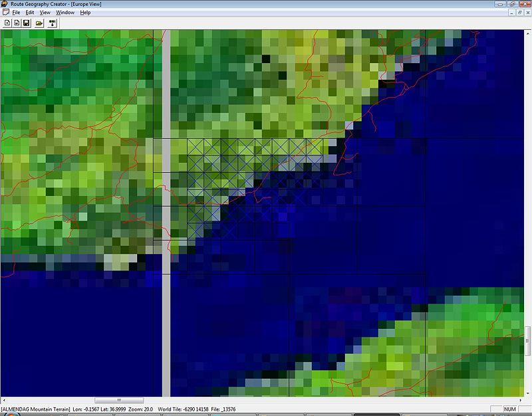Viewport: 532px width, 416px height.
Task: Click the vertical scrollbar down arrow
Action: [x=528, y=393]
